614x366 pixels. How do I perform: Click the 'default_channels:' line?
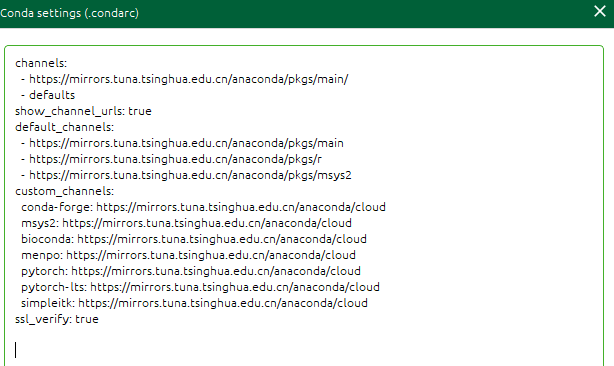65,127
